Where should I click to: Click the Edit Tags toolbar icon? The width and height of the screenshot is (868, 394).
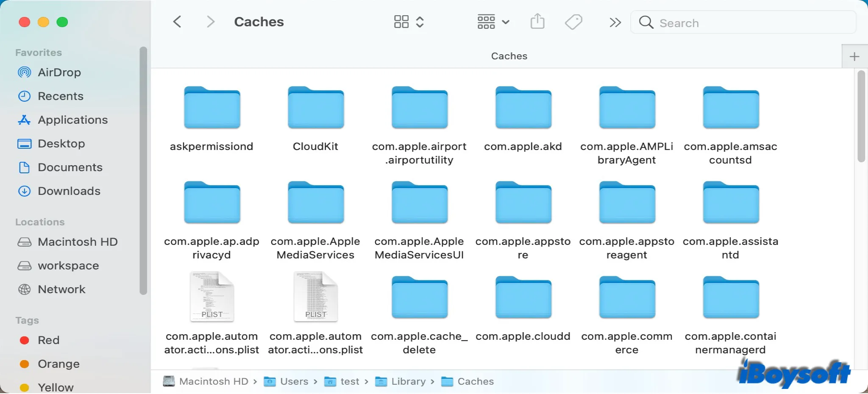point(573,22)
